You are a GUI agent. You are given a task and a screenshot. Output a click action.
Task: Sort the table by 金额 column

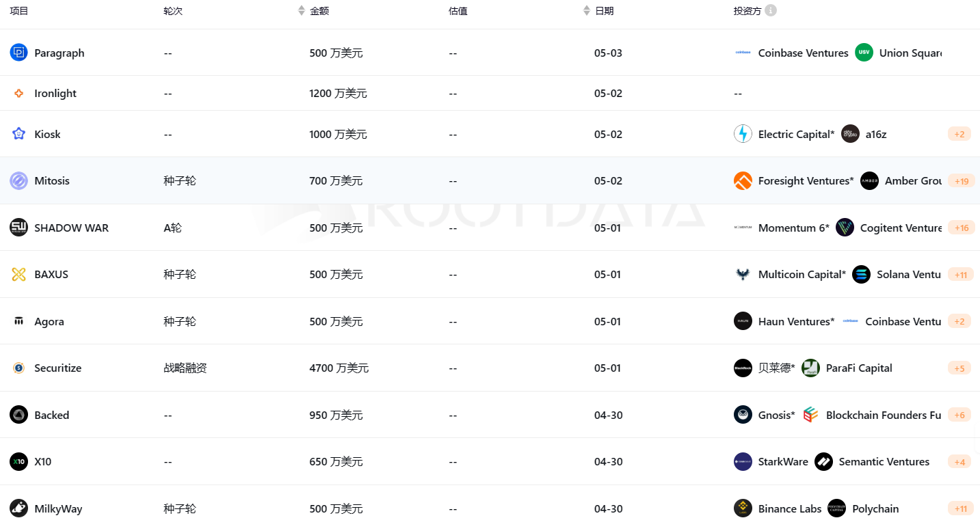pos(302,11)
